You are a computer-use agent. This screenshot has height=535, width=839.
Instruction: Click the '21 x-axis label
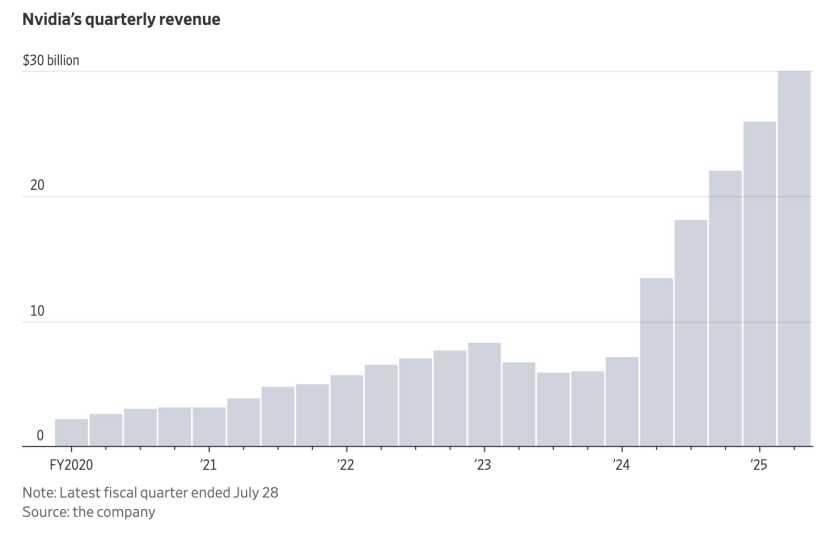(208, 465)
